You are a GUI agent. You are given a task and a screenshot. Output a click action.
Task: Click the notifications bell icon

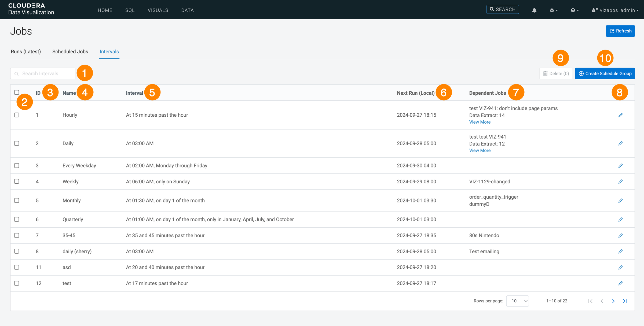pos(534,10)
